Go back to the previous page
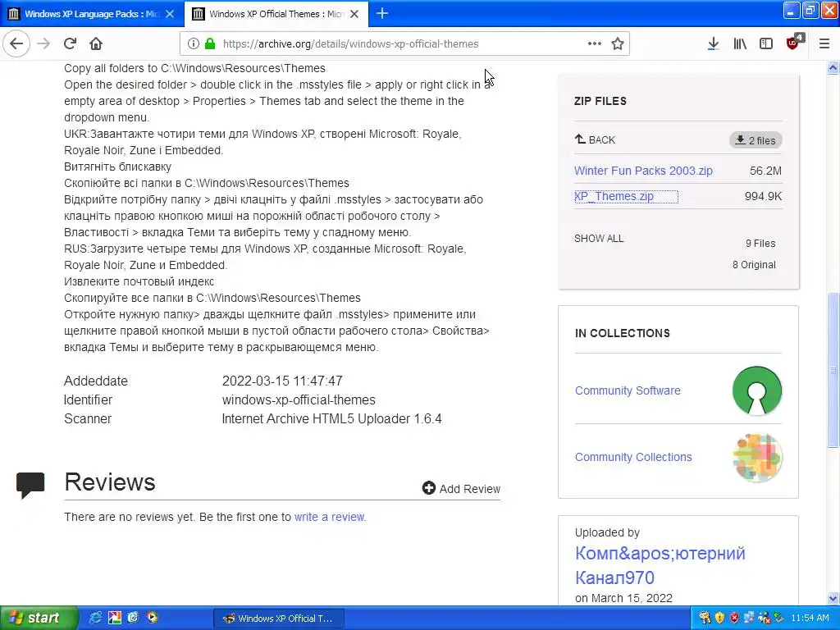This screenshot has width=840, height=630. [16, 43]
